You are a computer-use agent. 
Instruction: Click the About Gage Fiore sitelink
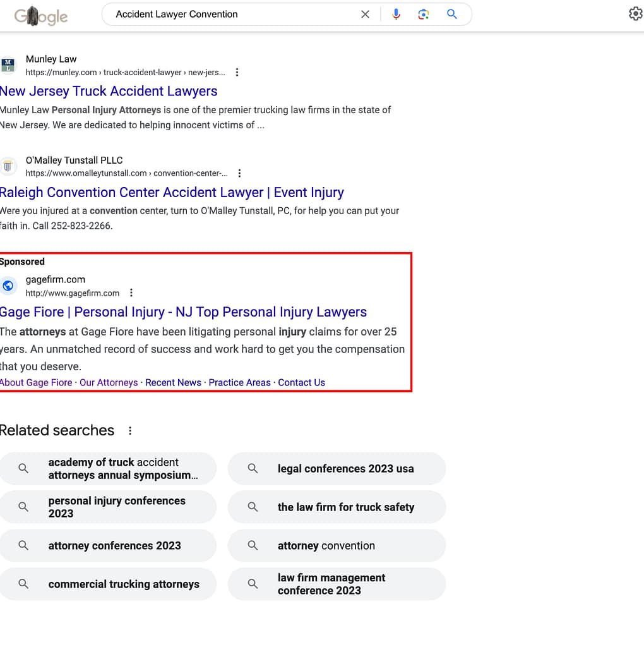pos(36,382)
